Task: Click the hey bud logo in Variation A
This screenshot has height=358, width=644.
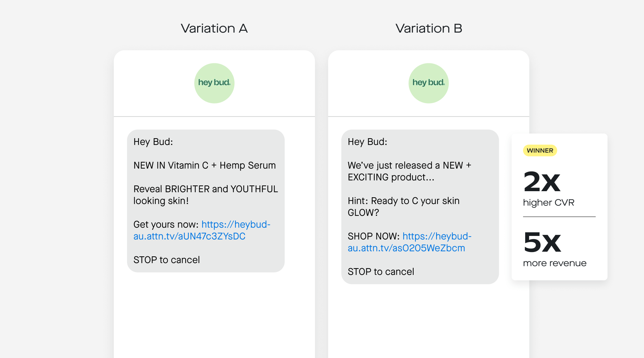Action: pyautogui.click(x=214, y=83)
